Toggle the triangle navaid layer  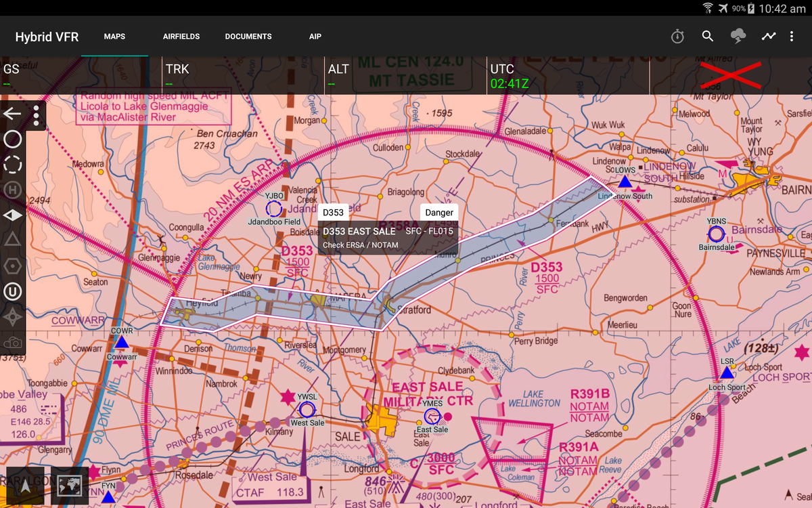[x=13, y=240]
